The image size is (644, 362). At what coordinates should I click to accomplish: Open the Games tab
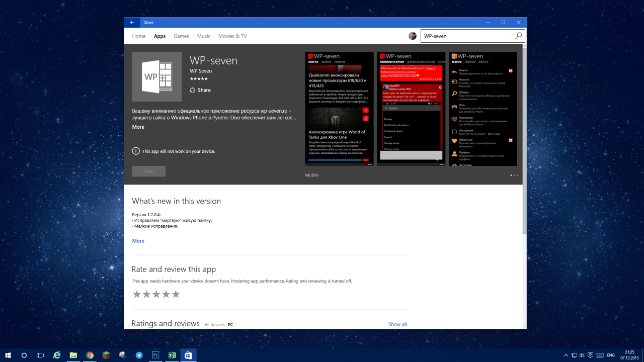(x=181, y=36)
